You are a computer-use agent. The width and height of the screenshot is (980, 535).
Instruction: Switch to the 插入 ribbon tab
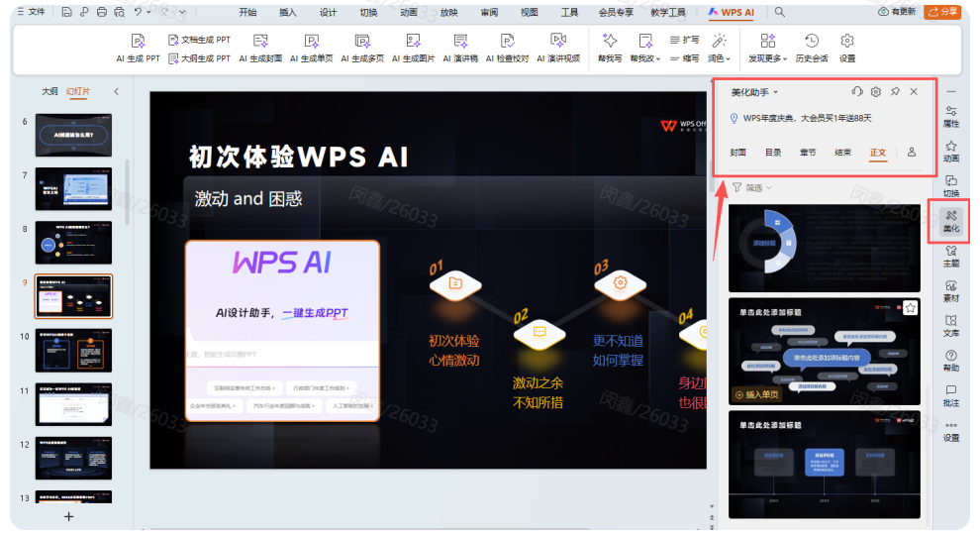[287, 12]
